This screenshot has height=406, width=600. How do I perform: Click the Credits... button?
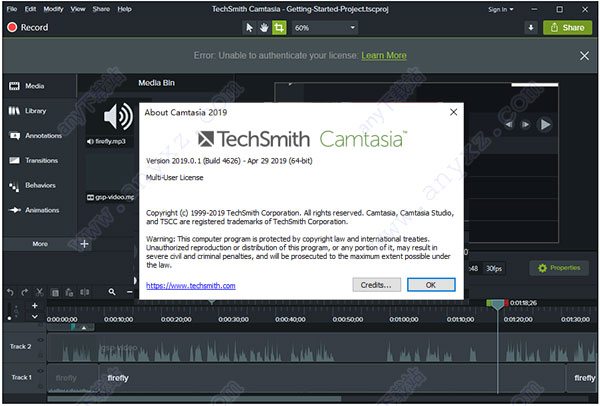[377, 285]
